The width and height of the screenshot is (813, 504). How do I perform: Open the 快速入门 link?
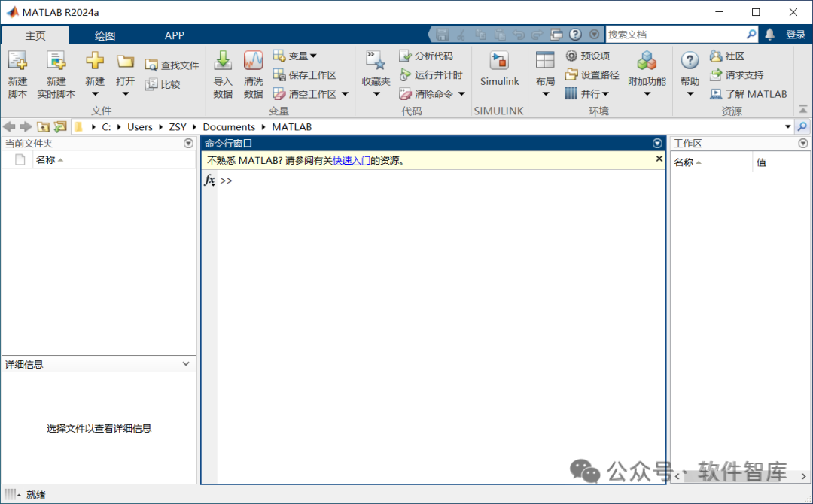click(351, 160)
